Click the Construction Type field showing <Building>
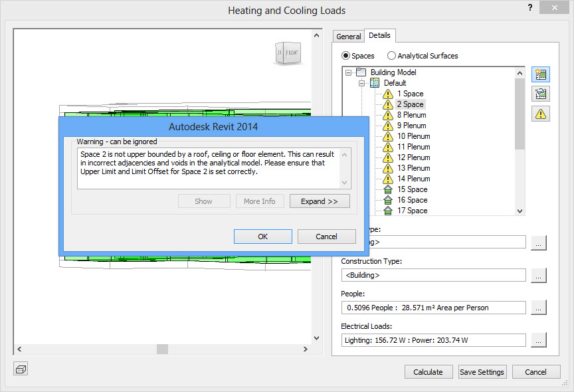The height and width of the screenshot is (392, 574). pos(433,275)
